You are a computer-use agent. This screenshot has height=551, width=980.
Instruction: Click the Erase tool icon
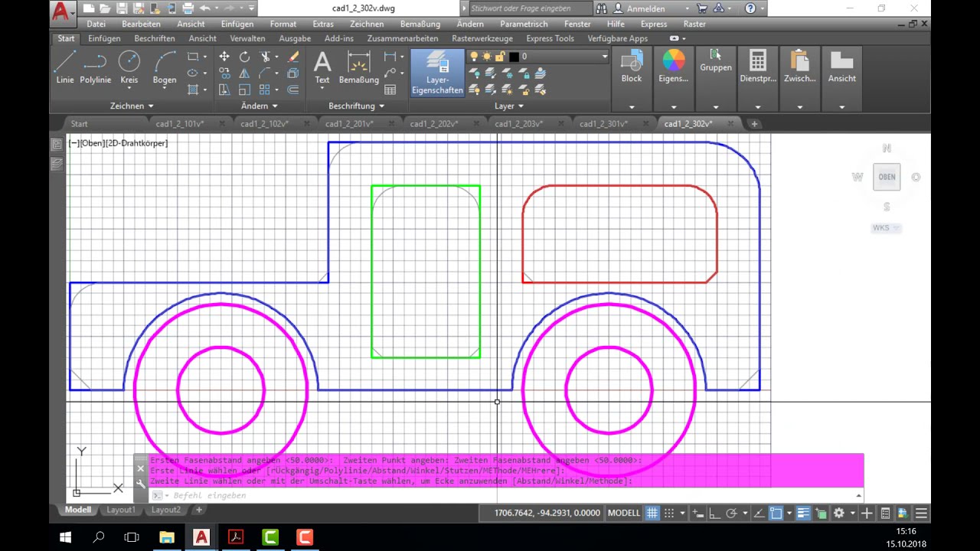[293, 57]
